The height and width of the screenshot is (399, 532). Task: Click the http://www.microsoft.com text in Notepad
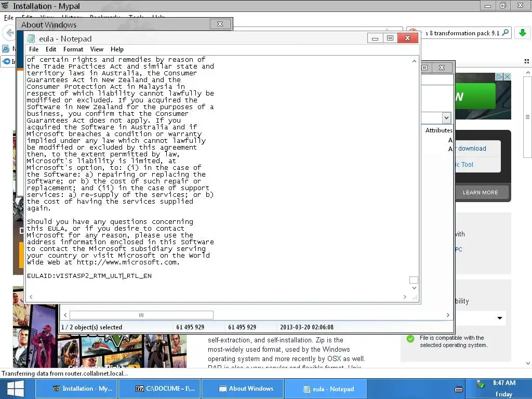(127, 262)
